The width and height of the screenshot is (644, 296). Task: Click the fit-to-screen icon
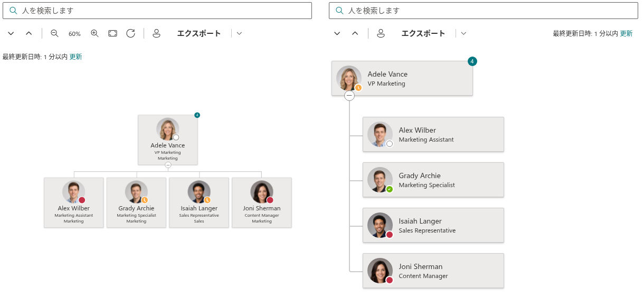(113, 33)
